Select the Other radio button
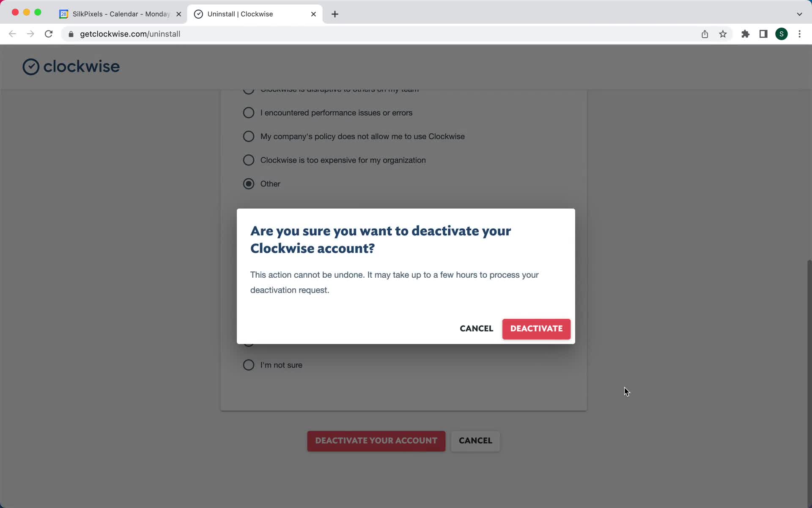The height and width of the screenshot is (508, 812). 248,184
